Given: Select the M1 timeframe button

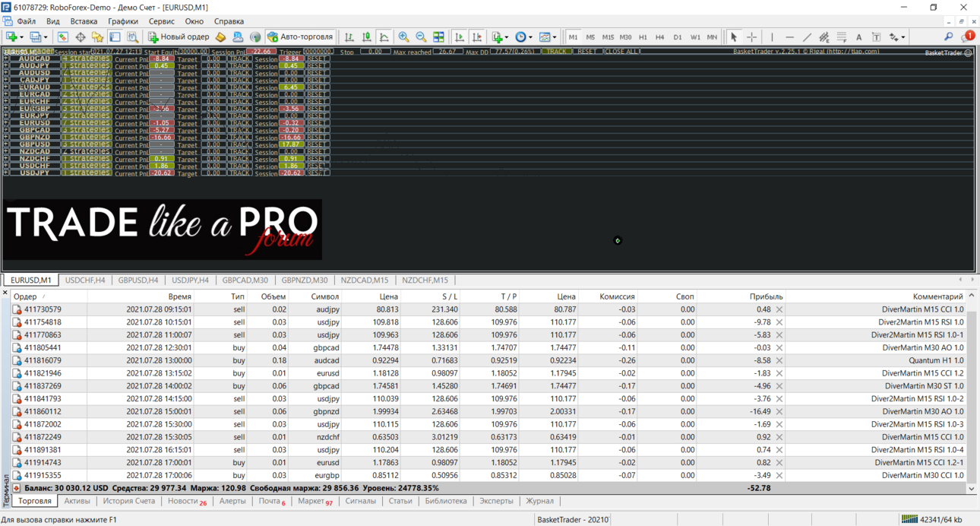Looking at the screenshot, I should pos(573,36).
